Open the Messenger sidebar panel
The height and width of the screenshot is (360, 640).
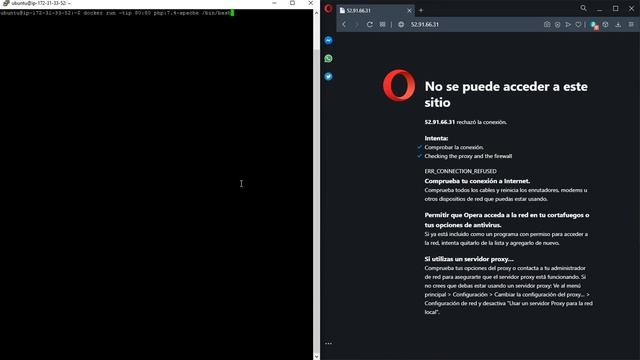point(328,40)
